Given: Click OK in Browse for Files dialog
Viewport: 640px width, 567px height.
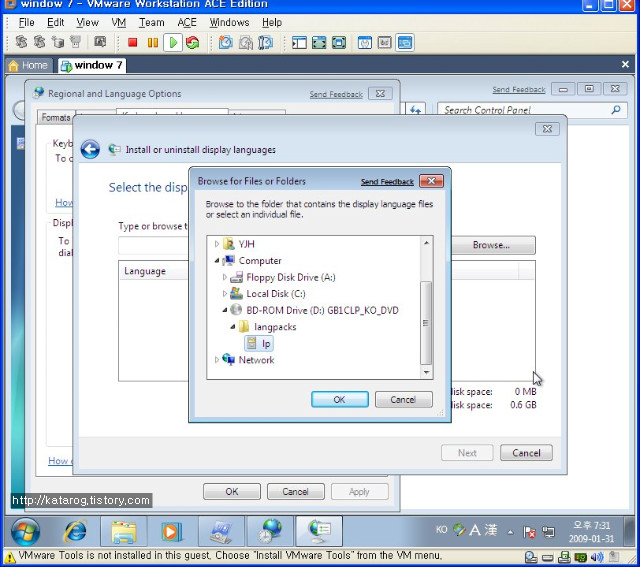Looking at the screenshot, I should point(340,399).
